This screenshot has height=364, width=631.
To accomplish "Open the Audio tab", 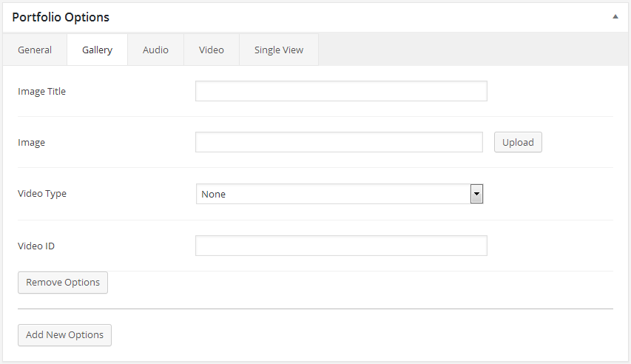I will click(155, 50).
